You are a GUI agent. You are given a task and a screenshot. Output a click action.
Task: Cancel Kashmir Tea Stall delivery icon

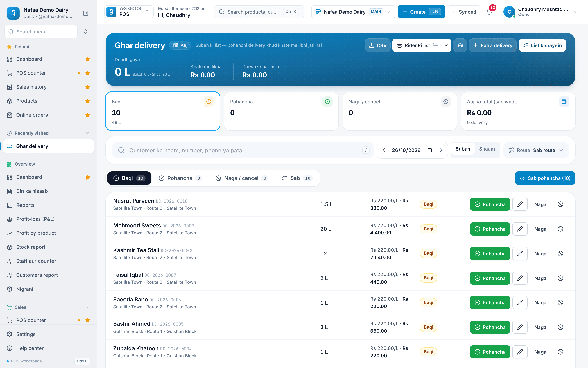click(x=560, y=254)
